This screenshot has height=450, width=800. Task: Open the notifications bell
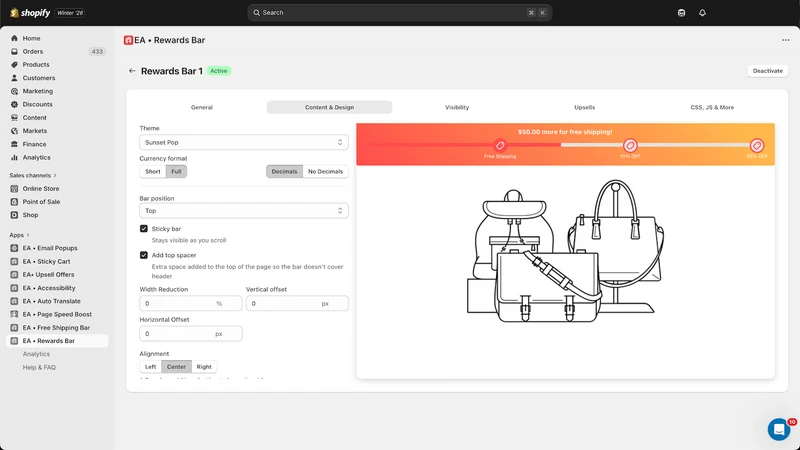pos(702,13)
